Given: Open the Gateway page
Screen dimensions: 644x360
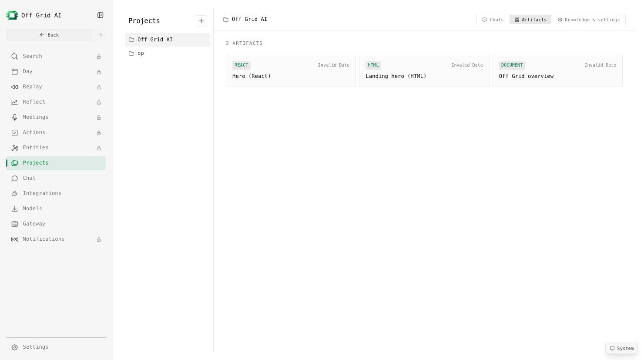Looking at the screenshot, I should pyautogui.click(x=56, y=224).
